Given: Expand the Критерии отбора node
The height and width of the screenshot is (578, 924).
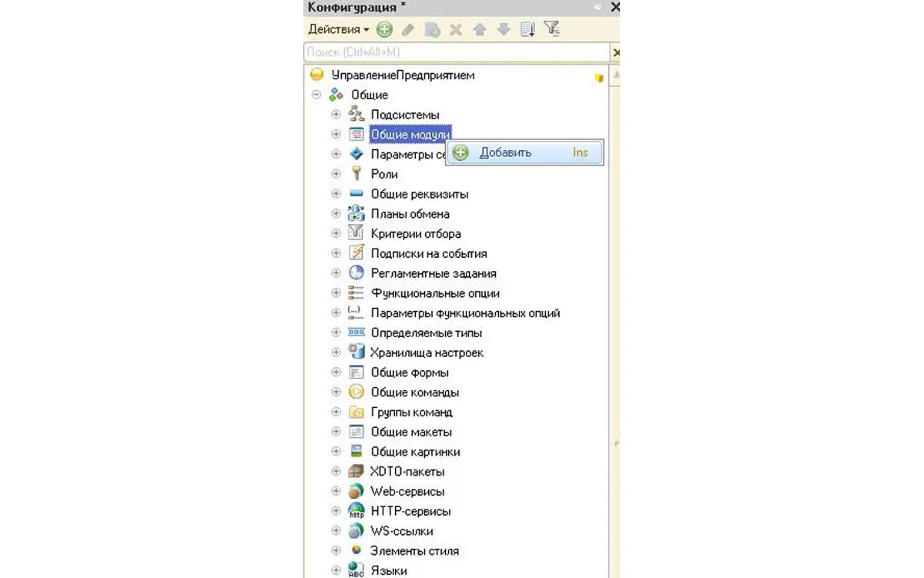Looking at the screenshot, I should click(336, 233).
